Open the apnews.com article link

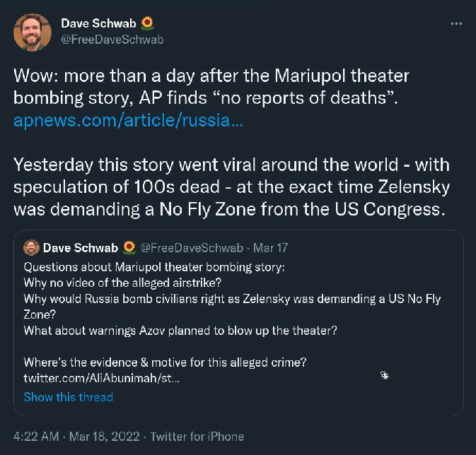(128, 120)
